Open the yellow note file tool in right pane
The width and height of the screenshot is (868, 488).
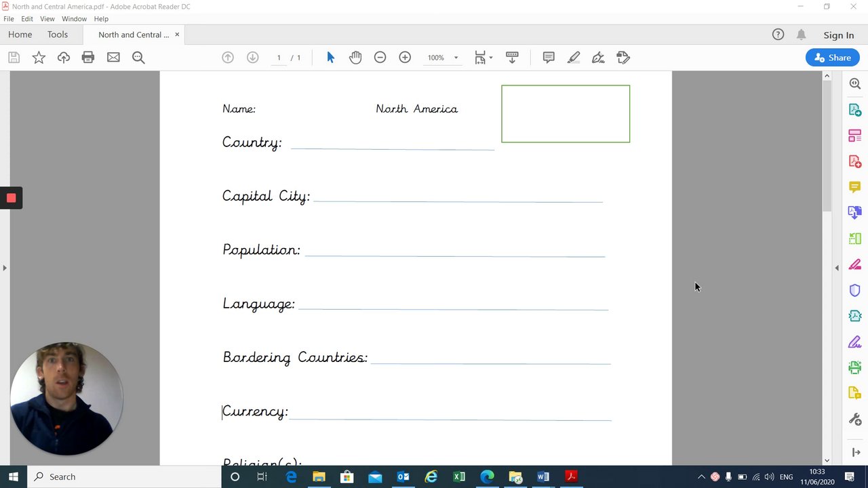coord(855,394)
